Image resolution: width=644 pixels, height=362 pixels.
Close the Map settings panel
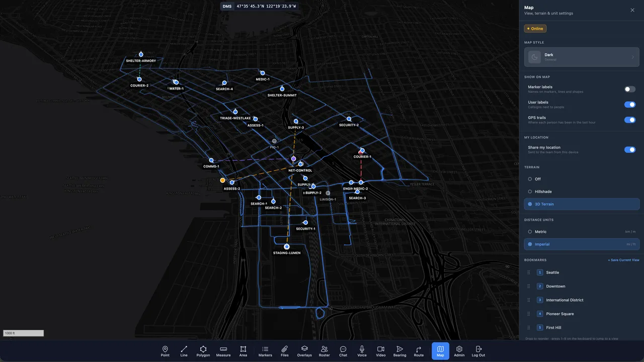tap(632, 10)
